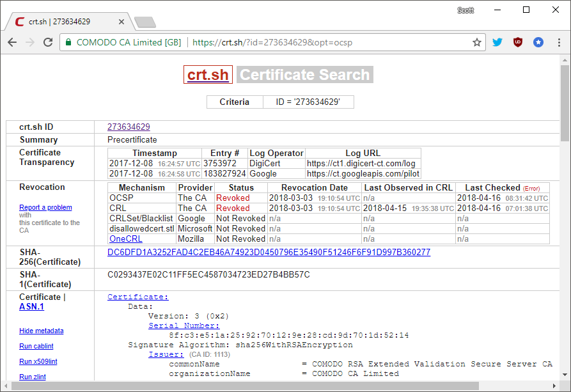Open the OneCRL link
This screenshot has width=571, height=392.
(x=125, y=239)
